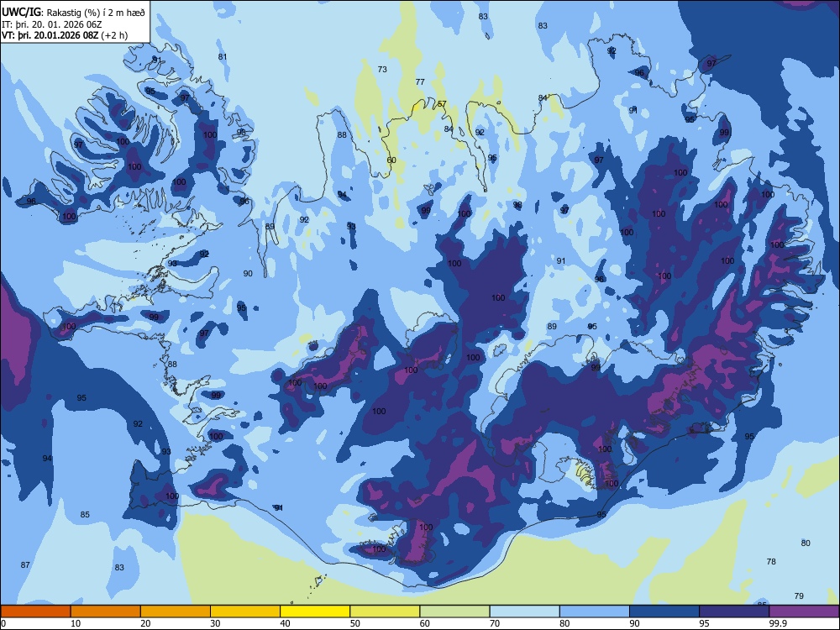Click the map value '79' in the bottom-right corner
840x630 pixels.
click(799, 596)
